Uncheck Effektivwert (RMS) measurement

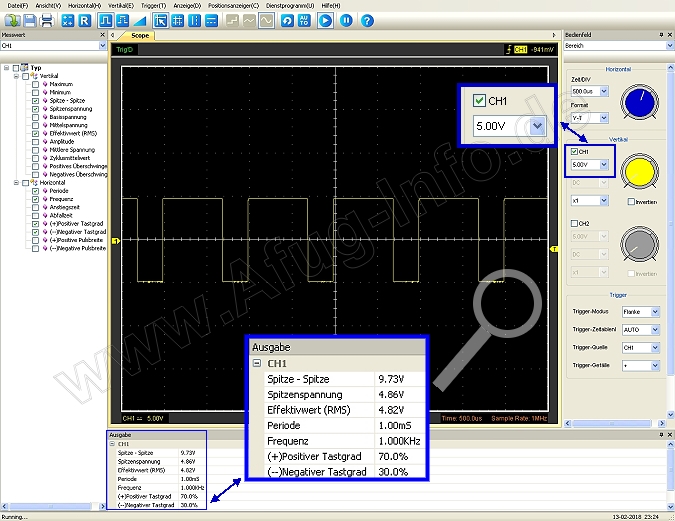point(35,133)
